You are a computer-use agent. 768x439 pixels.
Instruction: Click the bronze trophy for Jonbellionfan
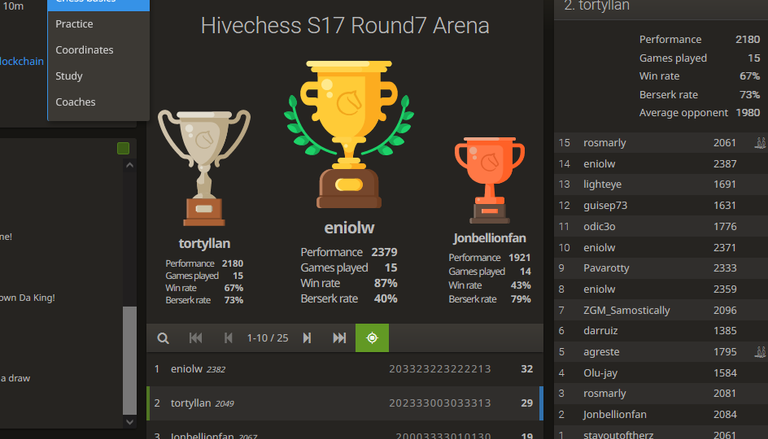(489, 180)
